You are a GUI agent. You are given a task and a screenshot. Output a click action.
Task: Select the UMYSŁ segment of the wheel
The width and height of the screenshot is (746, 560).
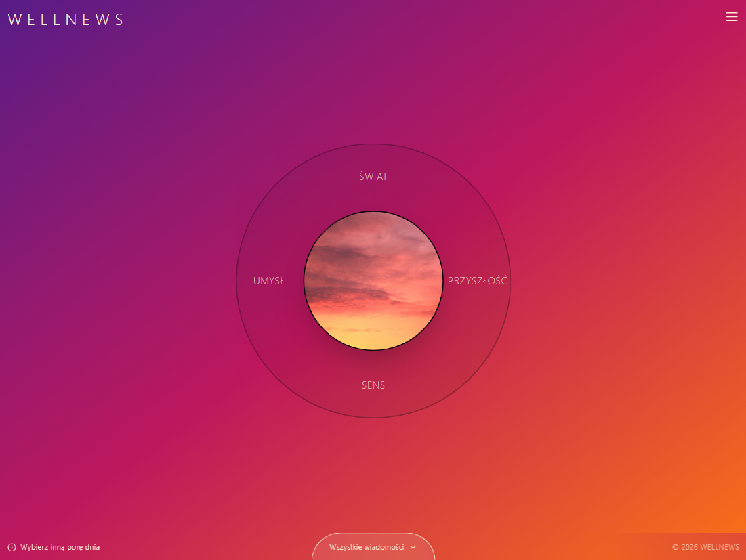pos(269,281)
